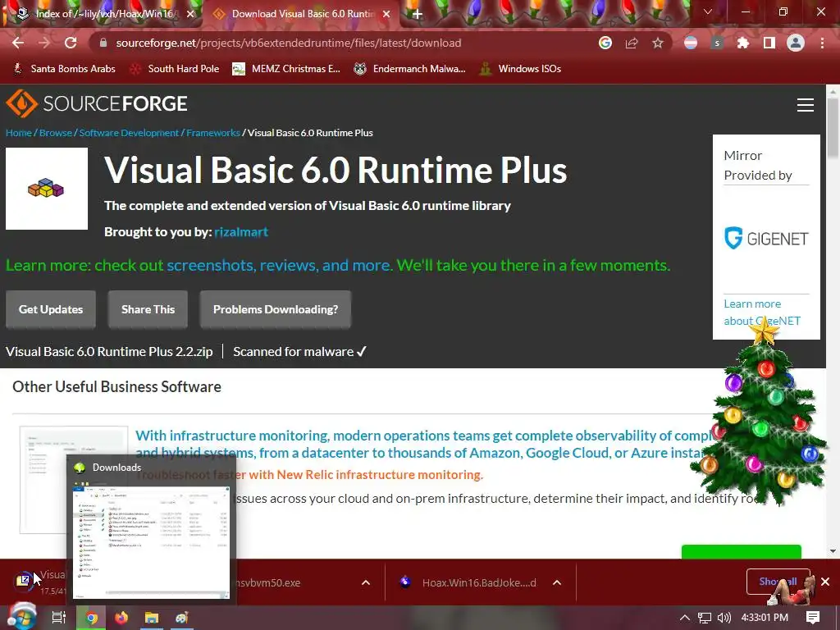
Task: Click 'Problems Downloading?' button
Action: tap(276, 309)
